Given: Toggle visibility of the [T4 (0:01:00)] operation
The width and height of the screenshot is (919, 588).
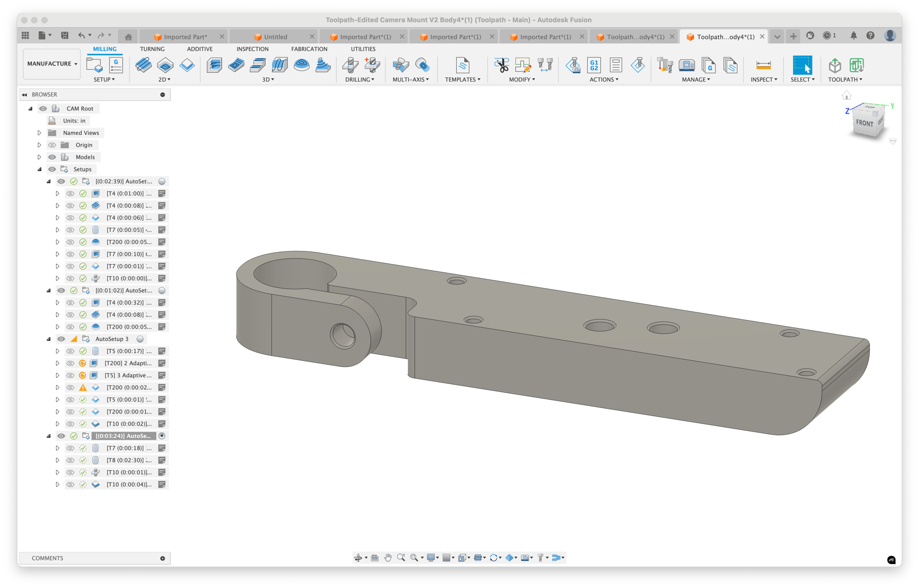Looking at the screenshot, I should pyautogui.click(x=70, y=193).
